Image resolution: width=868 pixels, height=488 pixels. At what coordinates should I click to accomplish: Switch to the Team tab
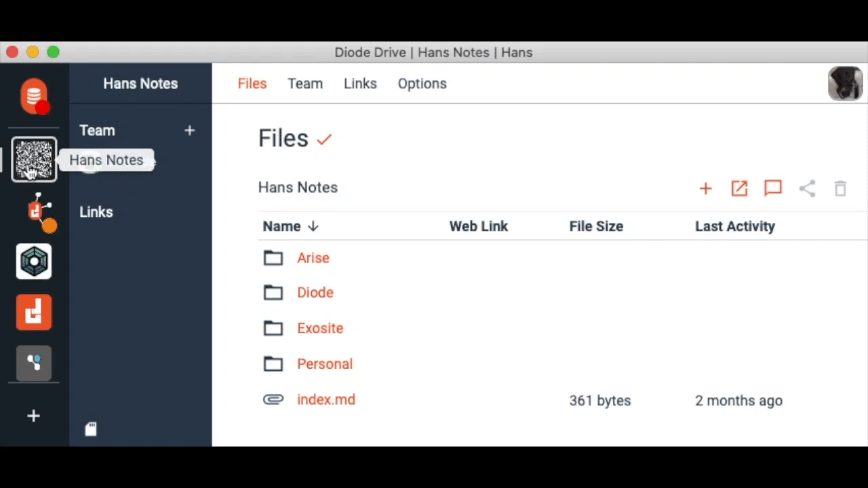[305, 83]
